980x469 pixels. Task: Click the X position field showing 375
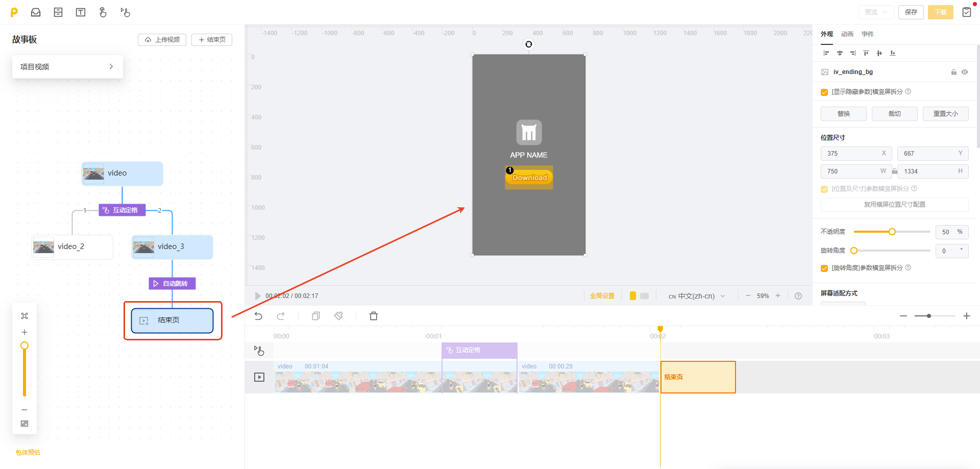pos(856,154)
